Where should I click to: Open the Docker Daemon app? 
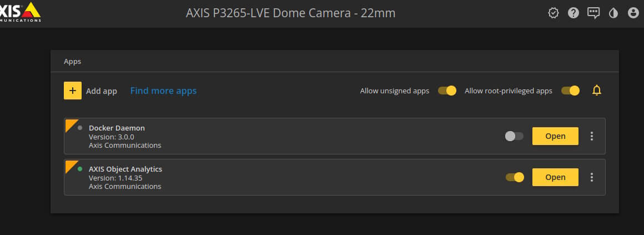point(555,136)
